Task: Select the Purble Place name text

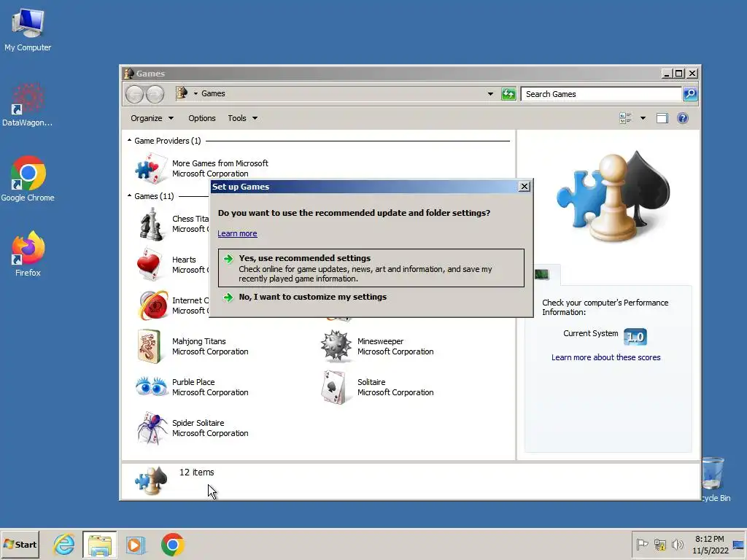Action: pos(193,382)
